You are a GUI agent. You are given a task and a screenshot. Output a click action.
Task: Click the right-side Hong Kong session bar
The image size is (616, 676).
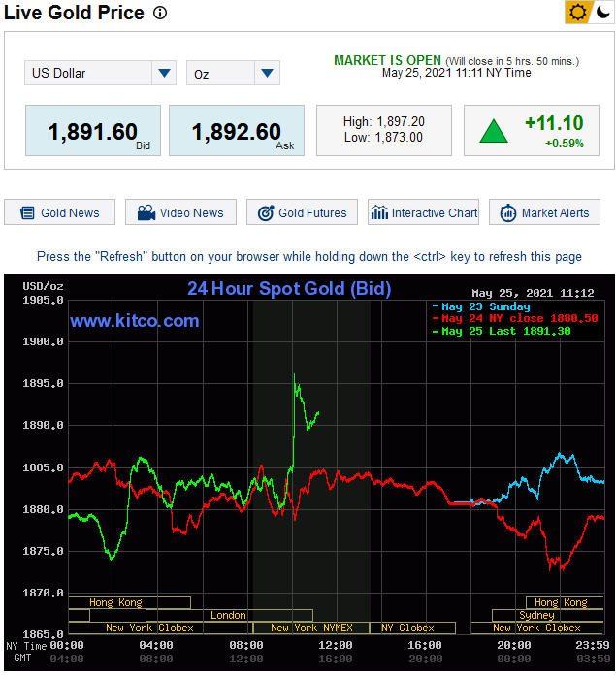click(565, 602)
